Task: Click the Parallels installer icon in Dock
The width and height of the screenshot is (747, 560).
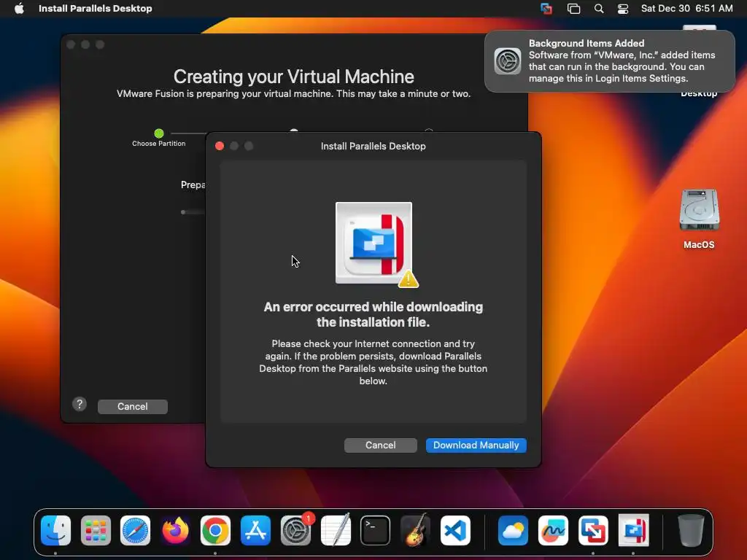Action: point(633,530)
